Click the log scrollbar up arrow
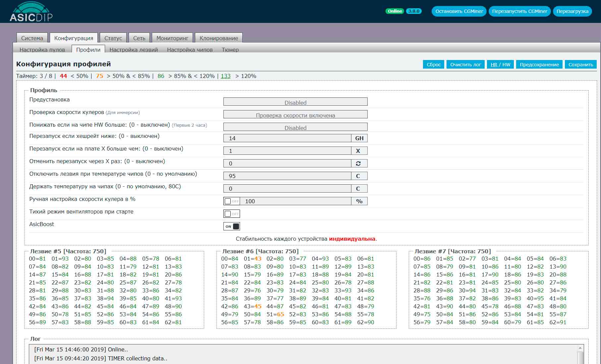The height and width of the screenshot is (364, 601). (580, 348)
